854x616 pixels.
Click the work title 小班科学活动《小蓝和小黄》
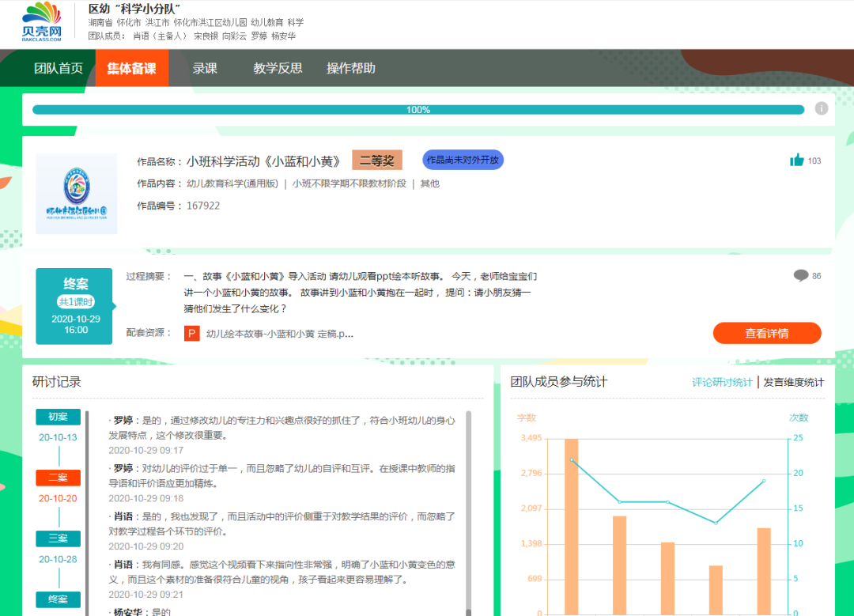(x=263, y=161)
